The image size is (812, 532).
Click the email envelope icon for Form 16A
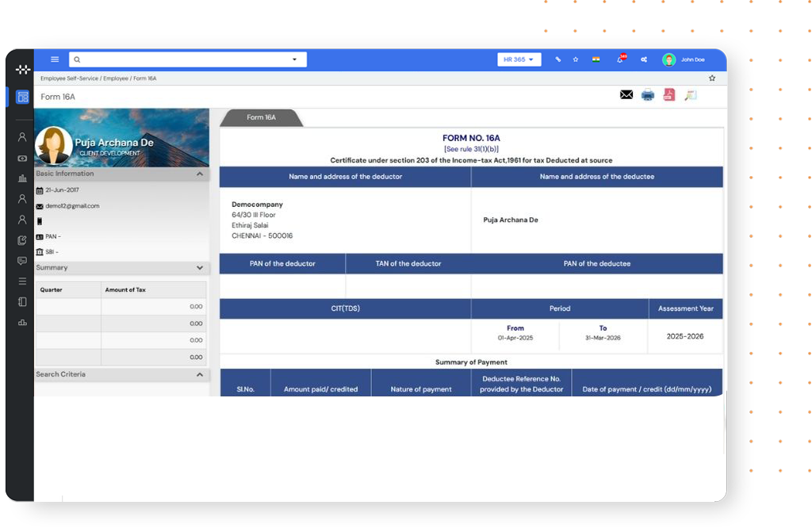coord(626,95)
